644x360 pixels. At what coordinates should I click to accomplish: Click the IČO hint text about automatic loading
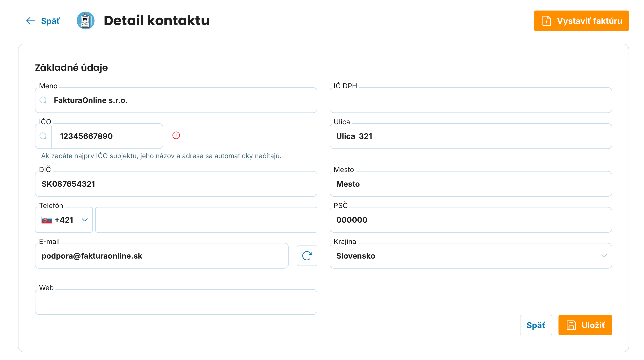click(161, 156)
